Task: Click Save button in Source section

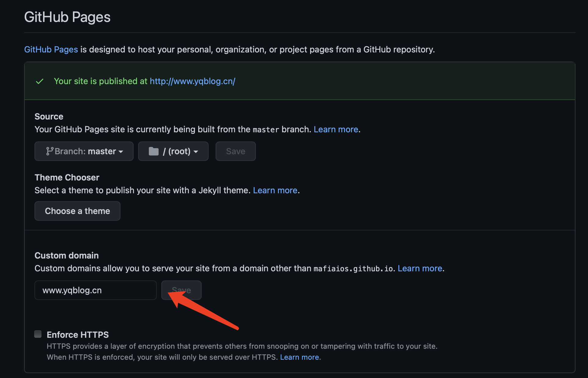Action: (236, 151)
